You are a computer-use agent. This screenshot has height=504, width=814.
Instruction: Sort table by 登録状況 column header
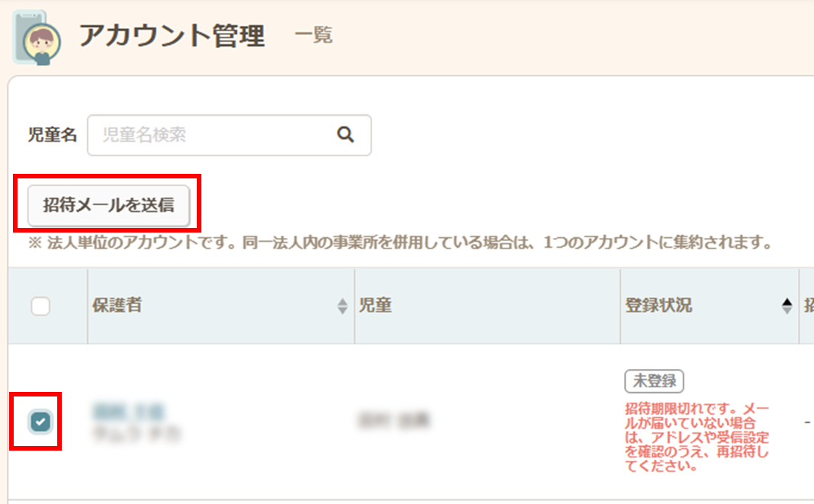(658, 306)
